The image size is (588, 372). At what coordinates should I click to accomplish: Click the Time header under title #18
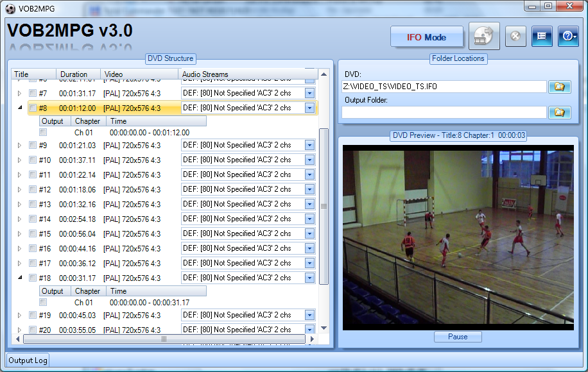pos(156,291)
